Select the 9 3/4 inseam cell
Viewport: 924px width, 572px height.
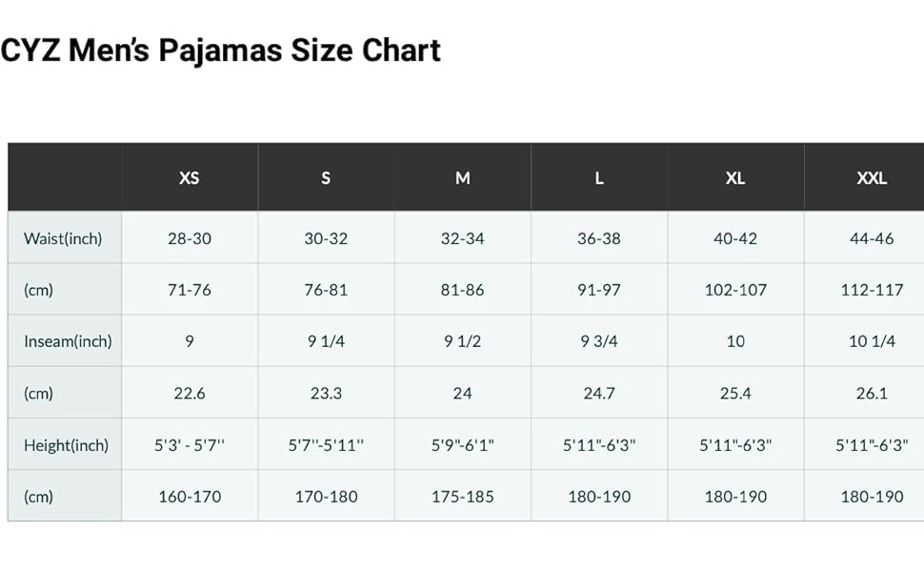pyautogui.click(x=599, y=341)
